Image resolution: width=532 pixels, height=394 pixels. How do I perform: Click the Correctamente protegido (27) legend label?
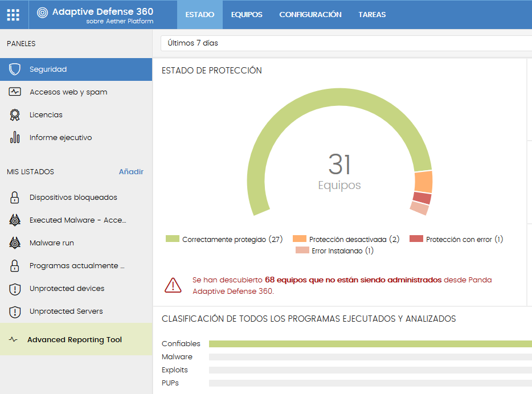point(232,239)
